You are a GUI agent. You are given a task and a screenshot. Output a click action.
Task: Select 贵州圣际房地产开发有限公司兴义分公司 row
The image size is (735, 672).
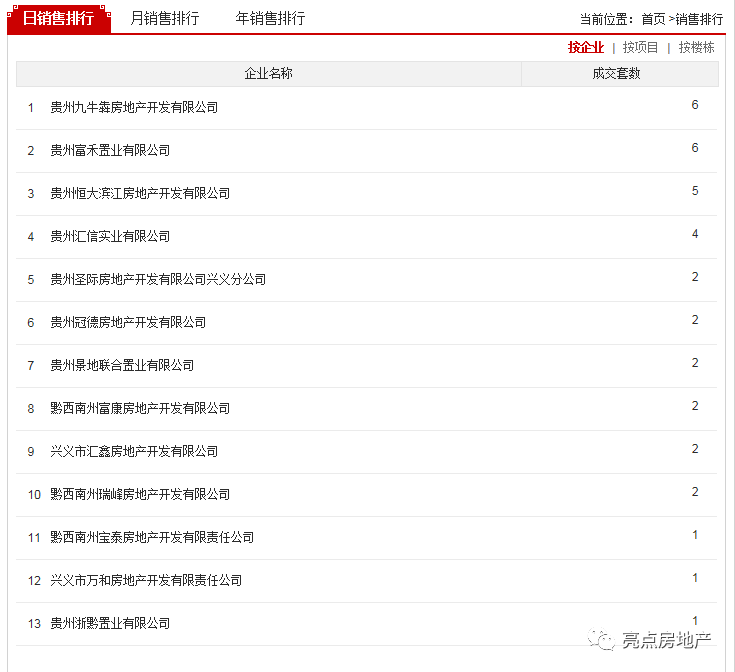coord(367,280)
